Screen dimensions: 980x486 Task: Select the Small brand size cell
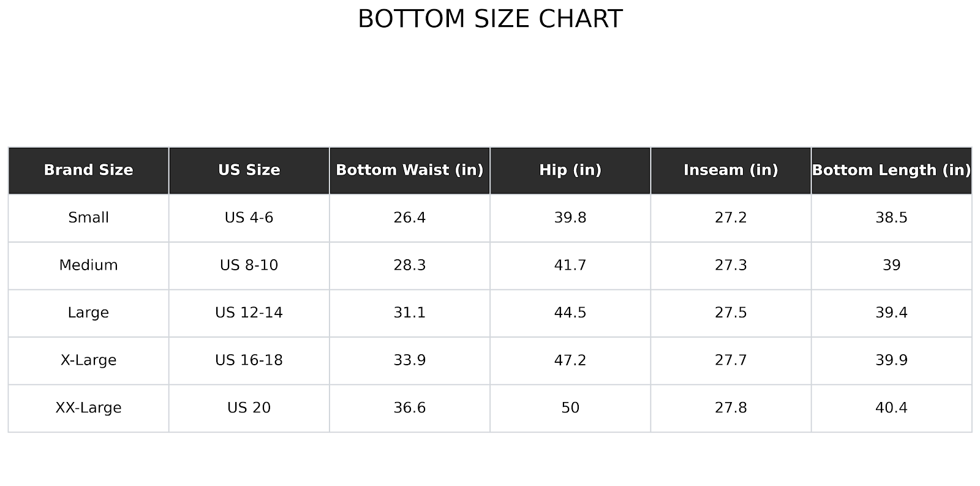(88, 218)
